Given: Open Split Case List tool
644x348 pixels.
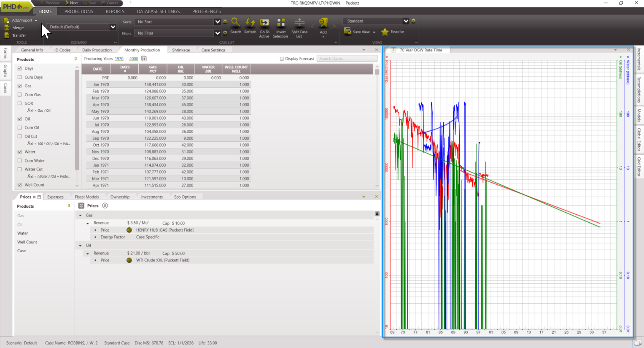Looking at the screenshot, I should point(299,23).
